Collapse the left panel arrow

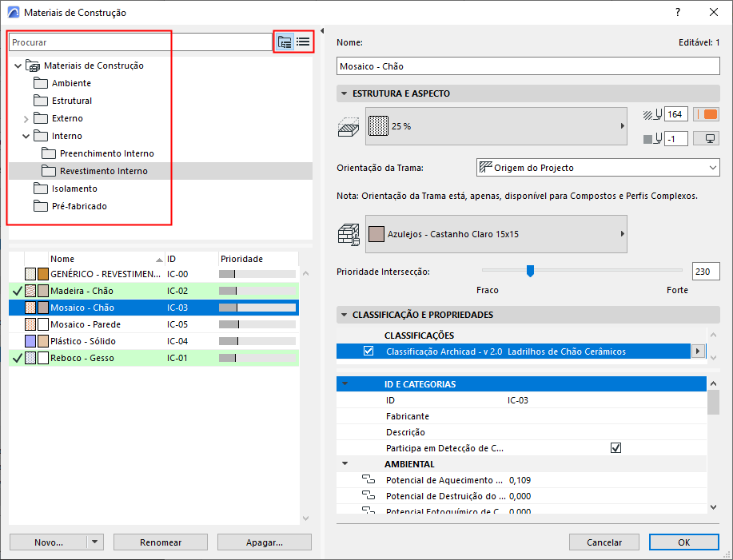point(322,31)
